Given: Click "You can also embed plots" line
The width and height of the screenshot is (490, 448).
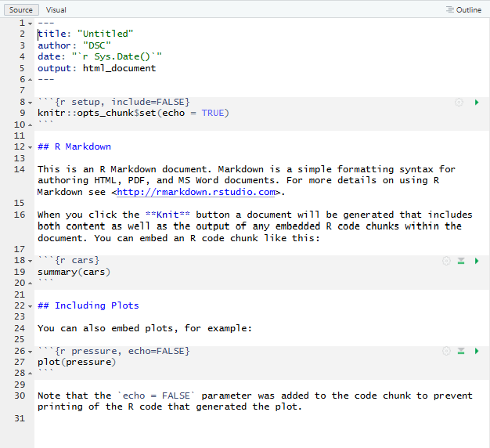Looking at the screenshot, I should 144,328.
